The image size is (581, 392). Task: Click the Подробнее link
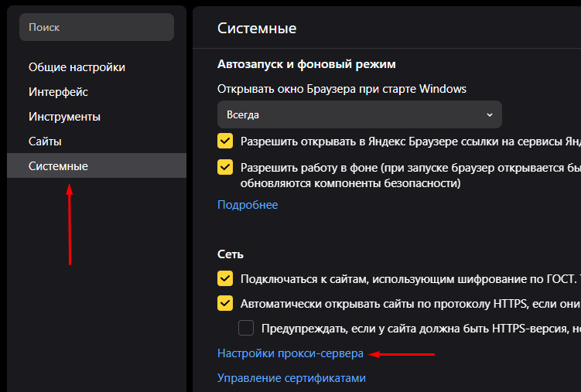click(248, 205)
